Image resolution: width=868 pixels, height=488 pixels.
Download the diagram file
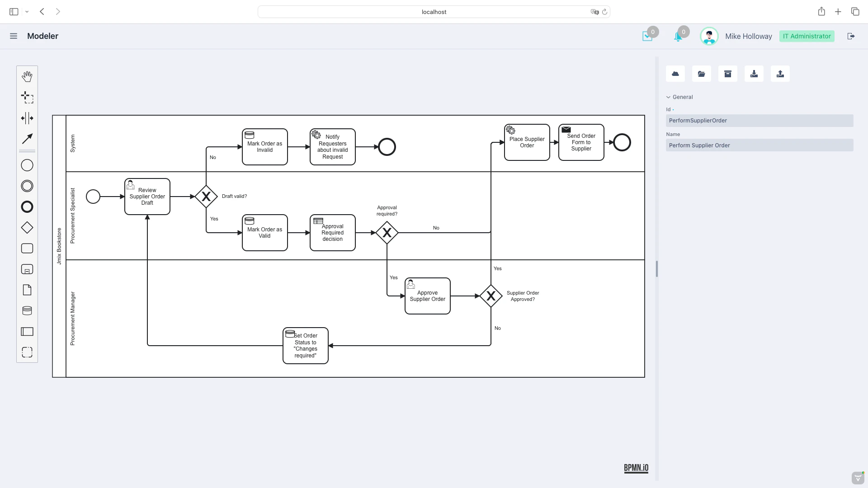pos(754,73)
